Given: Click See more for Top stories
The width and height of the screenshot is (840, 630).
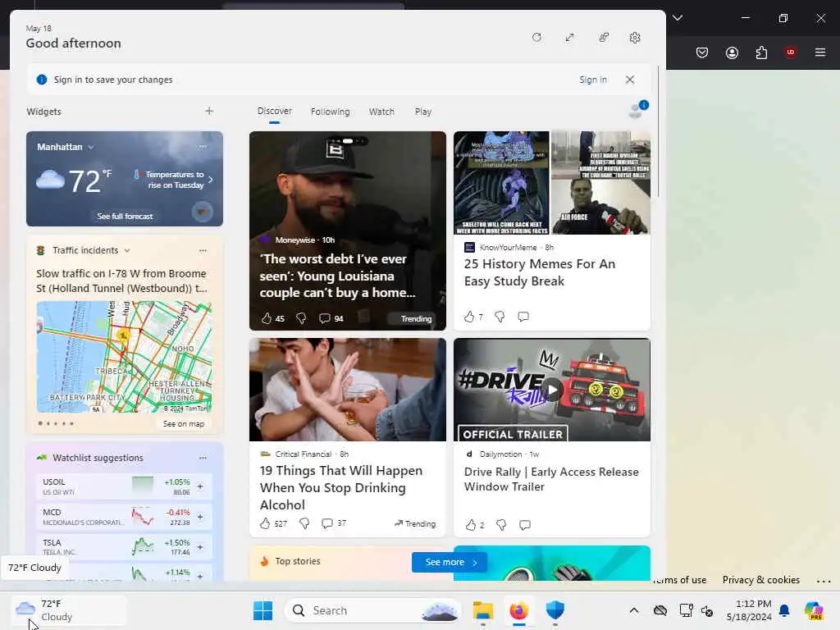Looking at the screenshot, I should click(x=450, y=562).
